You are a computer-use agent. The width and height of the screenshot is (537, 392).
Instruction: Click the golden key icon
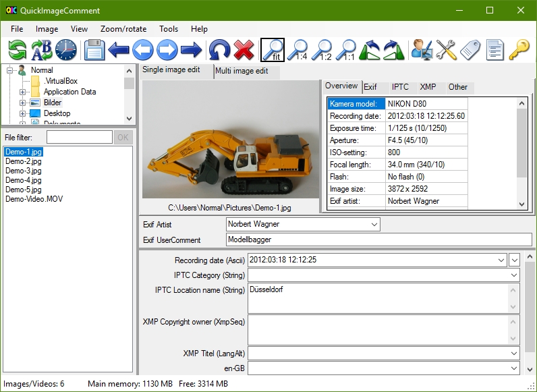point(519,50)
